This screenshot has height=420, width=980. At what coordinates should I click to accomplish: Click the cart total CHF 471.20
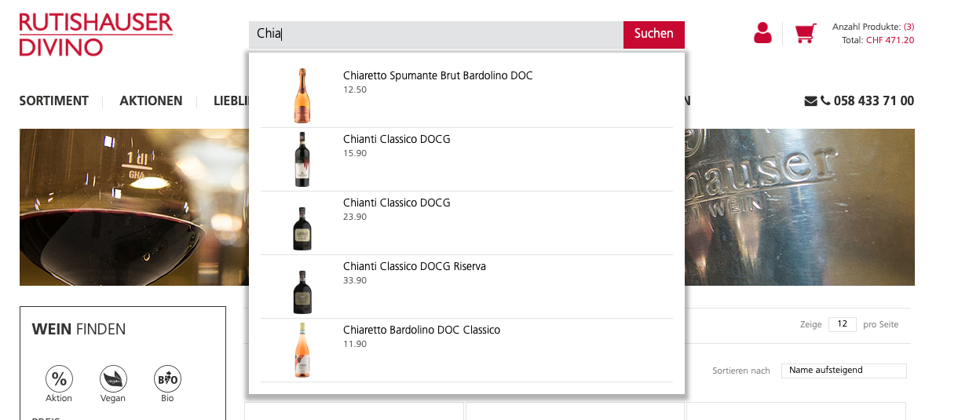[x=890, y=40]
